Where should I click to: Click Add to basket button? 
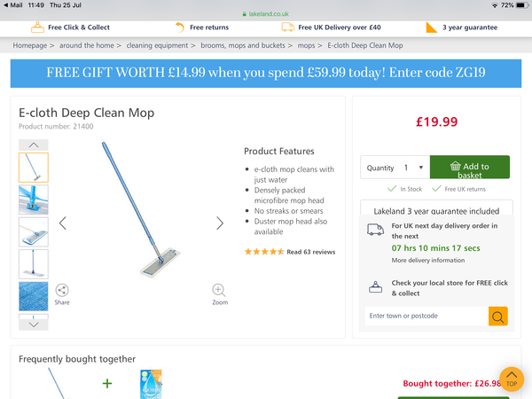(x=470, y=168)
